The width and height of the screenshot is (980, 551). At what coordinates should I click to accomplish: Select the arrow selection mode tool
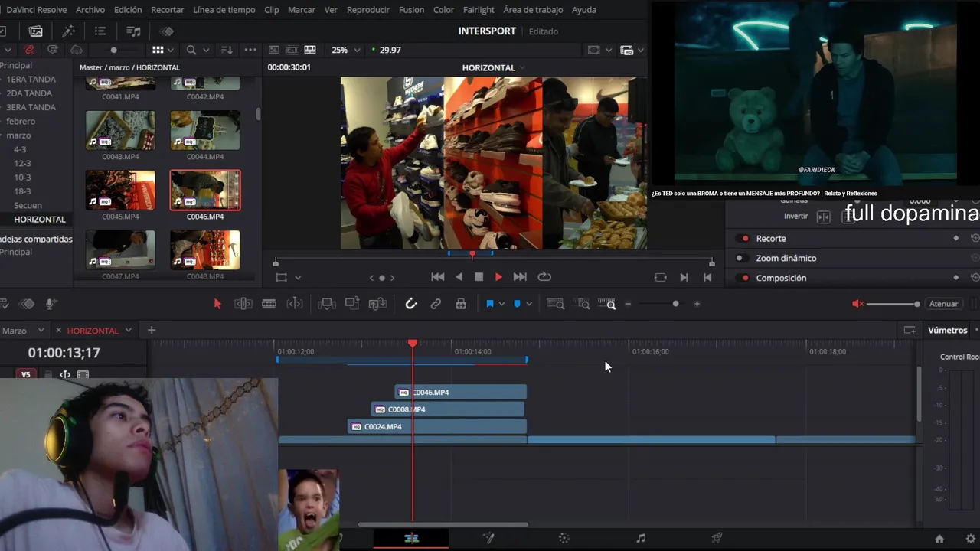click(x=217, y=304)
